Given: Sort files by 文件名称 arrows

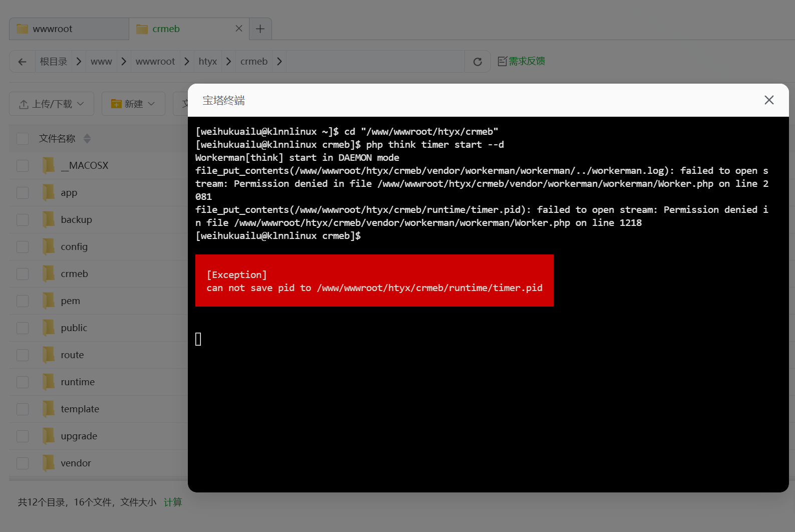Looking at the screenshot, I should [x=87, y=139].
